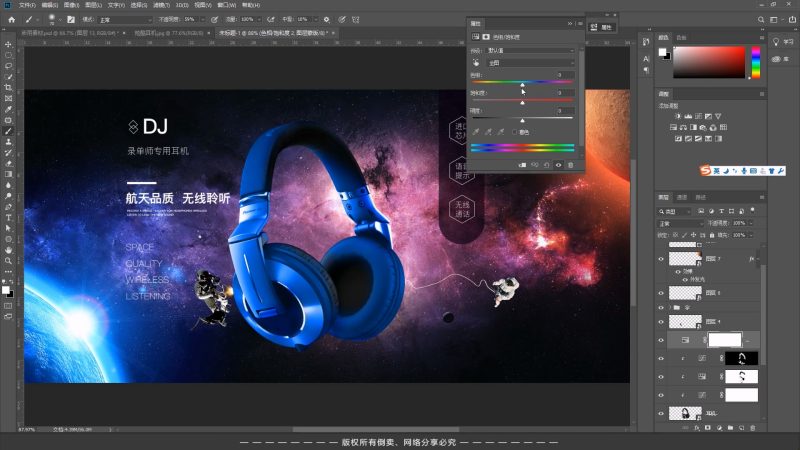The height and width of the screenshot is (450, 800).
Task: Hide the 图层 7 layer
Action: 661,258
